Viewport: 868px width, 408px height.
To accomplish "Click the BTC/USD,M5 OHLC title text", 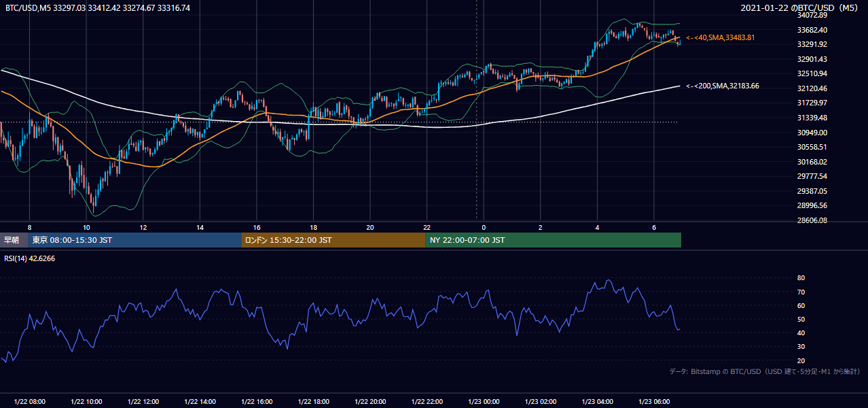I will tap(98, 8).
